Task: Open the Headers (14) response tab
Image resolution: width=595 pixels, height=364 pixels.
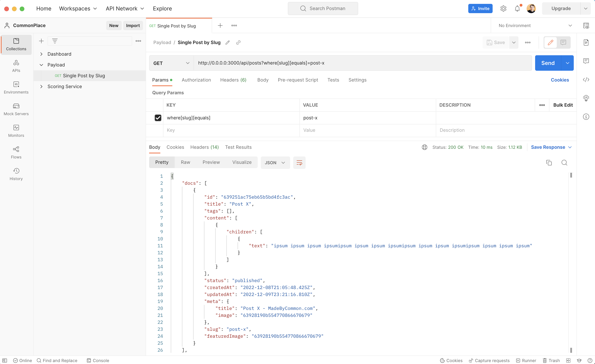Action: click(x=204, y=147)
